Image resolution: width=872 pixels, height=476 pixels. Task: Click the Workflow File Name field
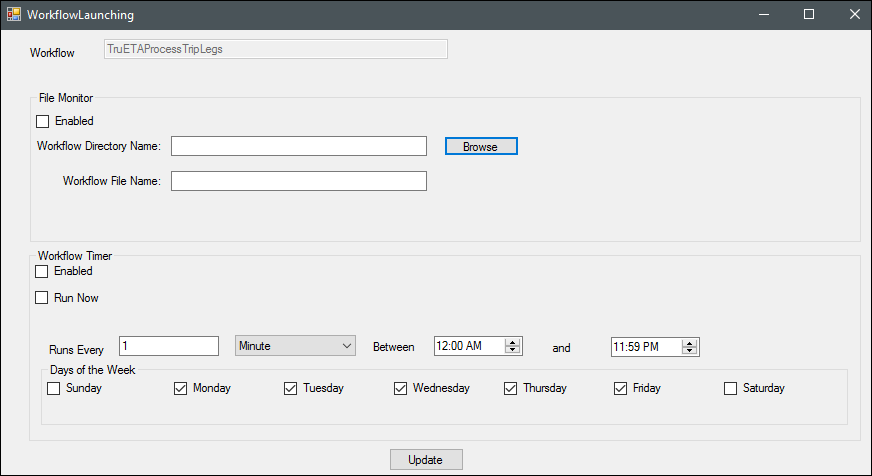click(299, 181)
